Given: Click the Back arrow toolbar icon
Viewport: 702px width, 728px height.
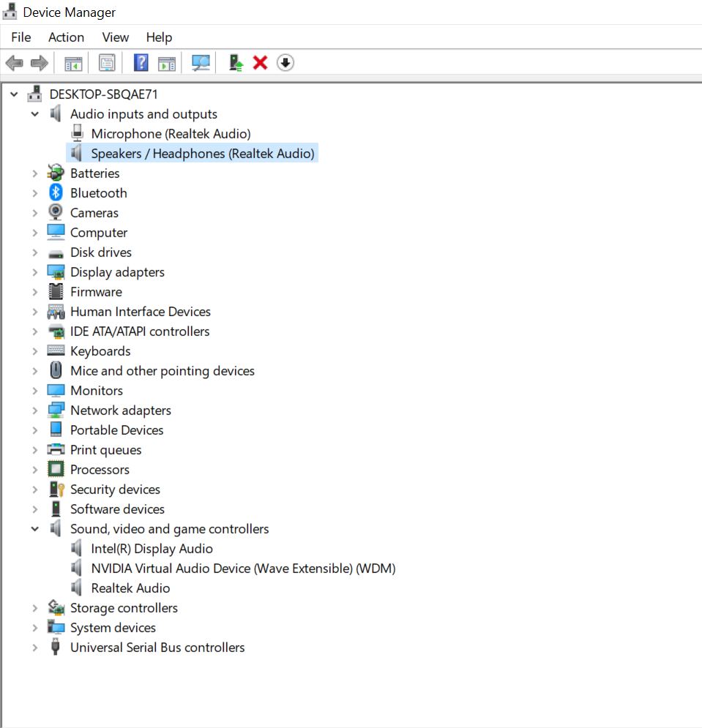Looking at the screenshot, I should point(15,63).
